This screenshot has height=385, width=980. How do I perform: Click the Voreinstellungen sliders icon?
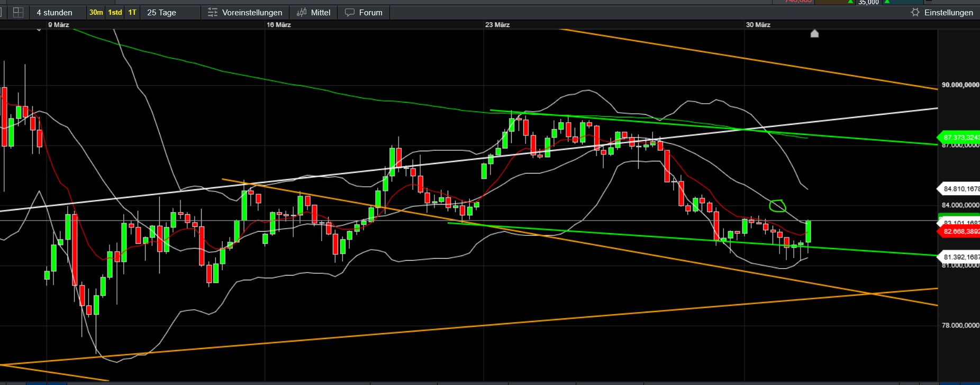coord(213,12)
